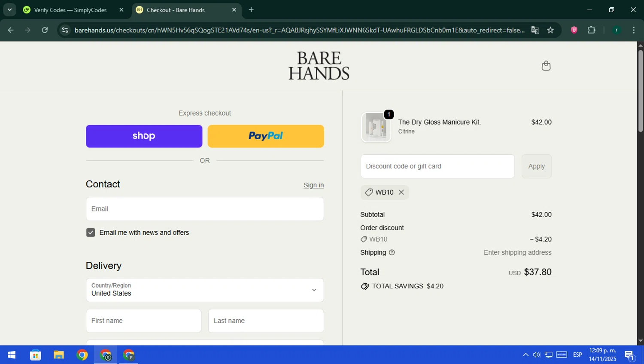
Task: Go back to the previous page
Action: click(x=11, y=30)
